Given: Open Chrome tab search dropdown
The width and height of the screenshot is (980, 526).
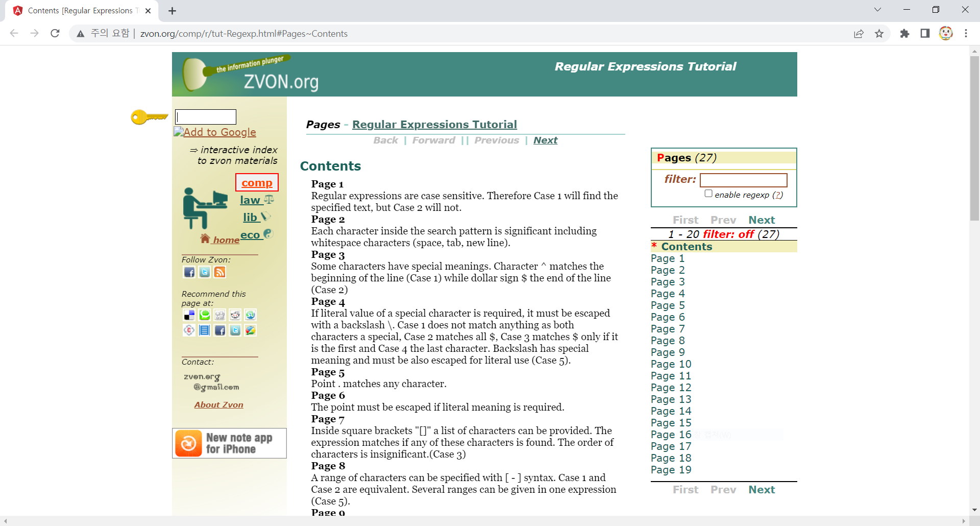Looking at the screenshot, I should (x=877, y=10).
